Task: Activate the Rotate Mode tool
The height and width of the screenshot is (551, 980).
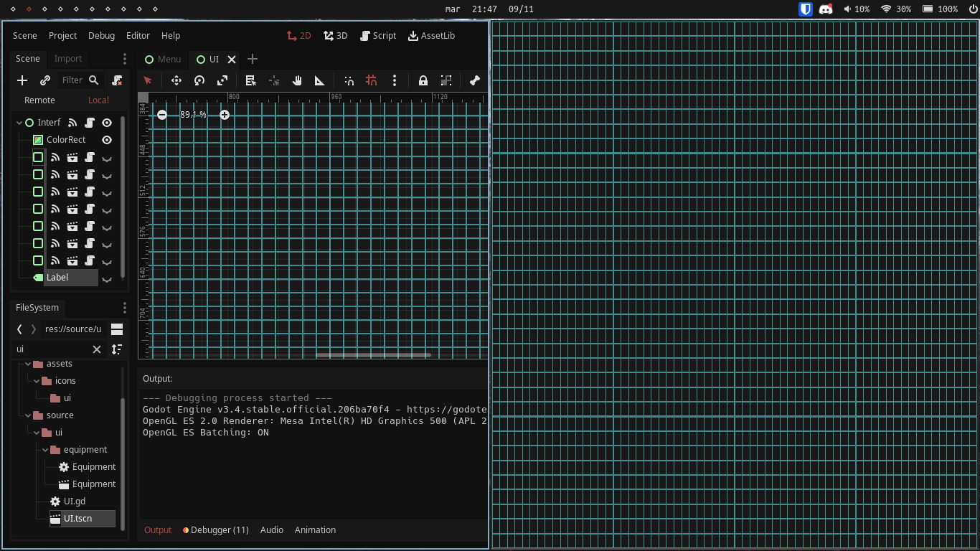Action: click(x=199, y=80)
